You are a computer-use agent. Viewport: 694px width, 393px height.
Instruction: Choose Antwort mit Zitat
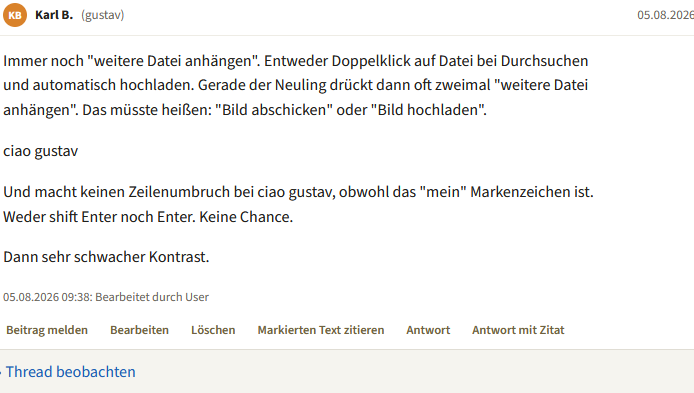[x=518, y=330]
